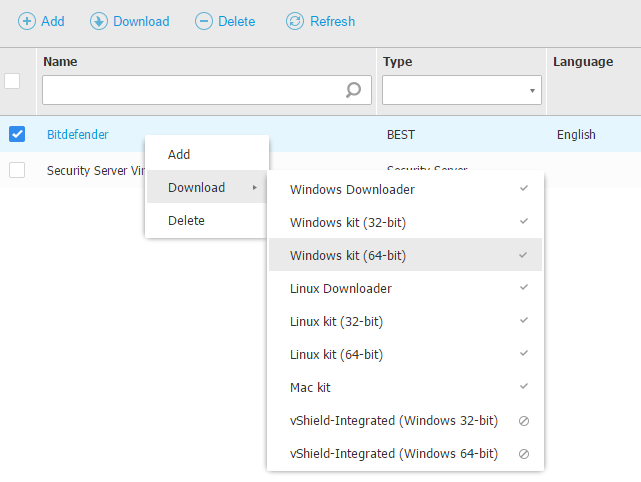Click the checkmark icon beside Mac kit
This screenshot has height=482, width=641.
point(523,386)
